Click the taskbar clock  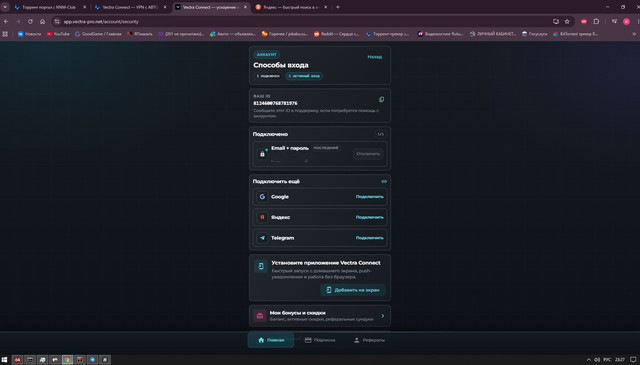[620, 360]
